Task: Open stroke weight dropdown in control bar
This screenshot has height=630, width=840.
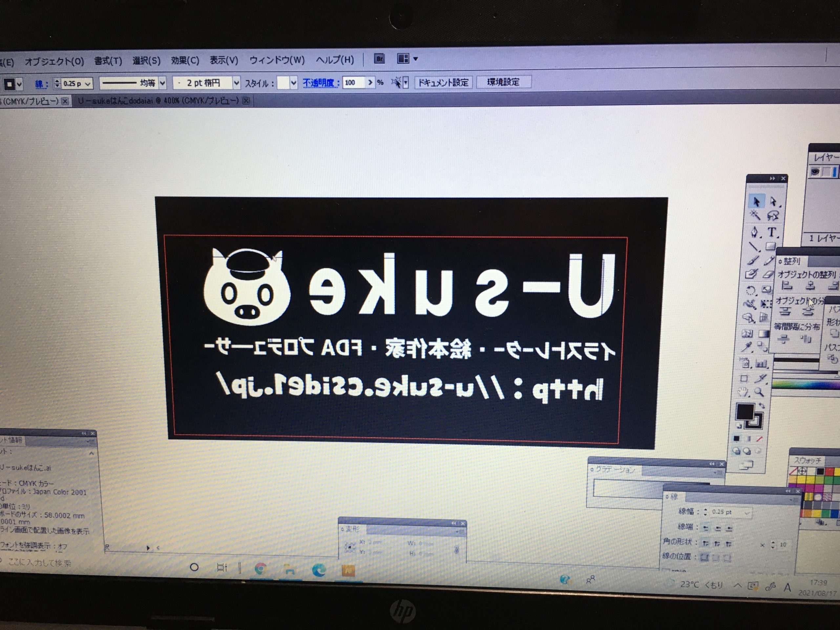Action: (87, 84)
